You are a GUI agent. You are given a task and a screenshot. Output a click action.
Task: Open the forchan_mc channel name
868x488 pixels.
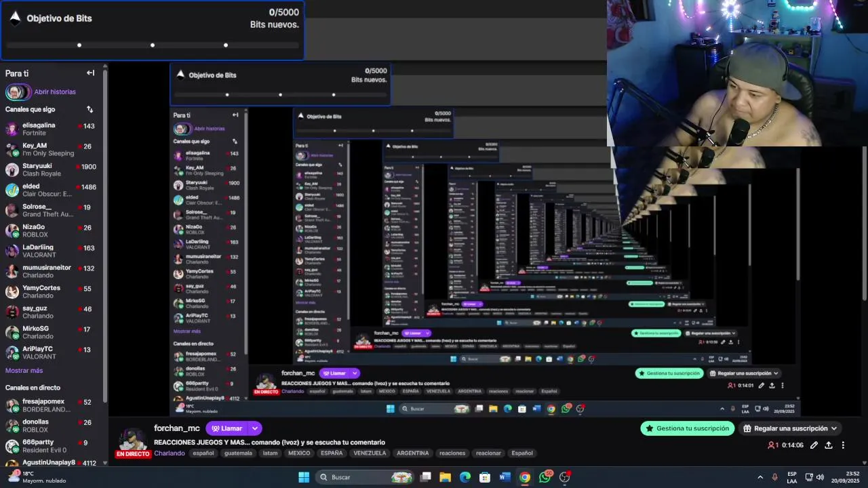177,428
